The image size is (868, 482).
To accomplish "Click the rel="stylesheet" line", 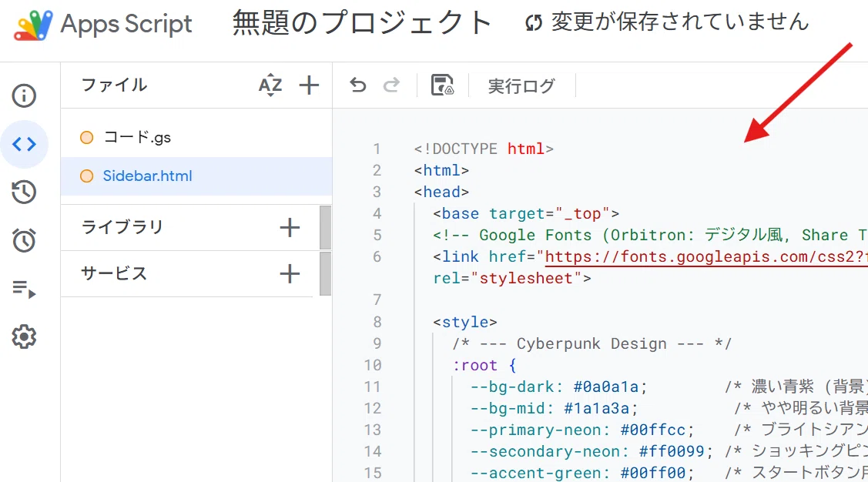I will (512, 279).
